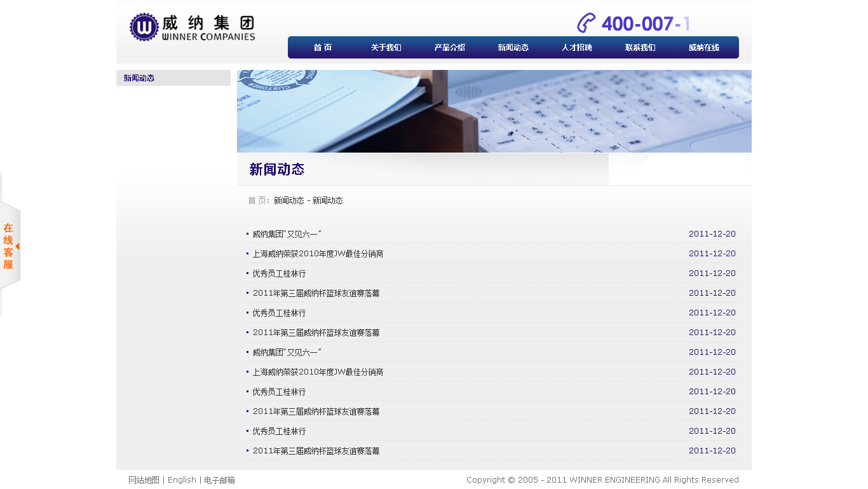The image size is (868, 489).
Task: Open 威纳在线 in the navigation bar
Action: (x=703, y=48)
